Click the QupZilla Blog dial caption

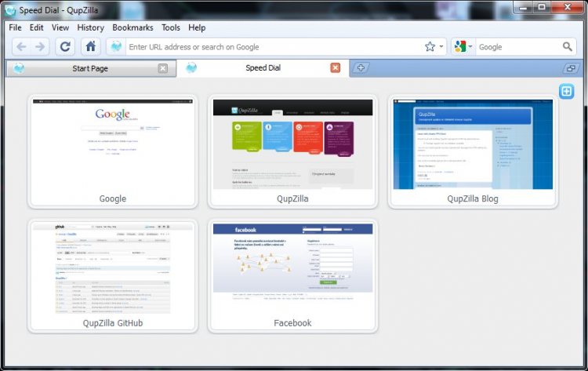pyautogui.click(x=473, y=198)
